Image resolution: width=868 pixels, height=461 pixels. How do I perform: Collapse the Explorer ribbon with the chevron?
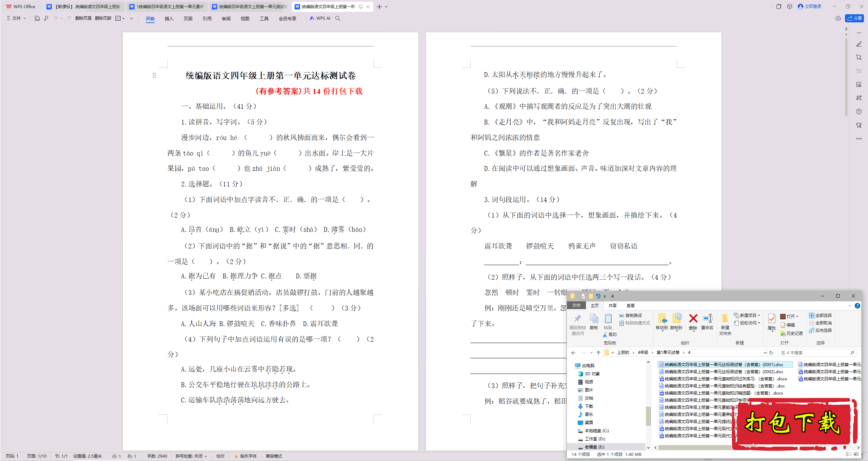850,306
